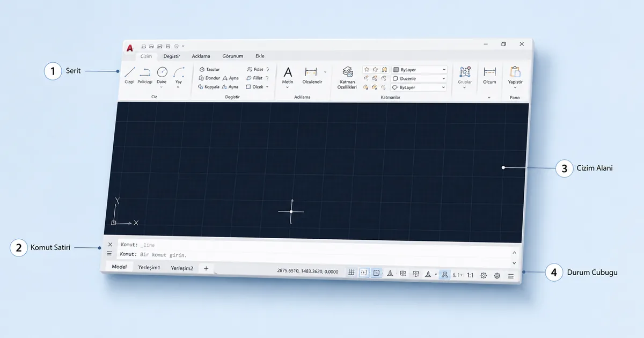The image size is (644, 338).
Task: Expand the Yapistir dropdown arrow
Action: click(515, 88)
